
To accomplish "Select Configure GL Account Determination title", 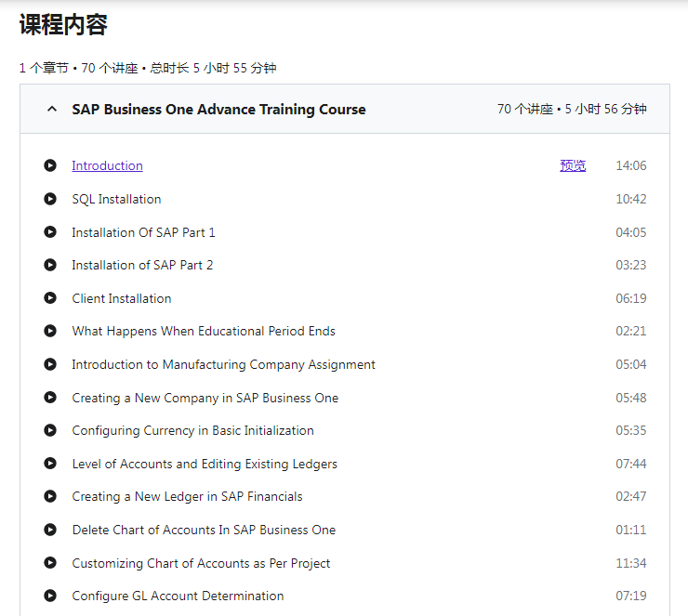I will point(178,596).
